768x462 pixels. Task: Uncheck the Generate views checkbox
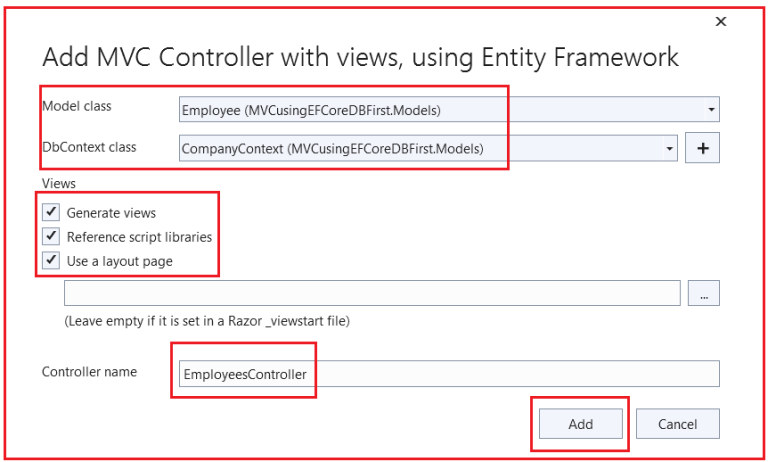point(51,212)
